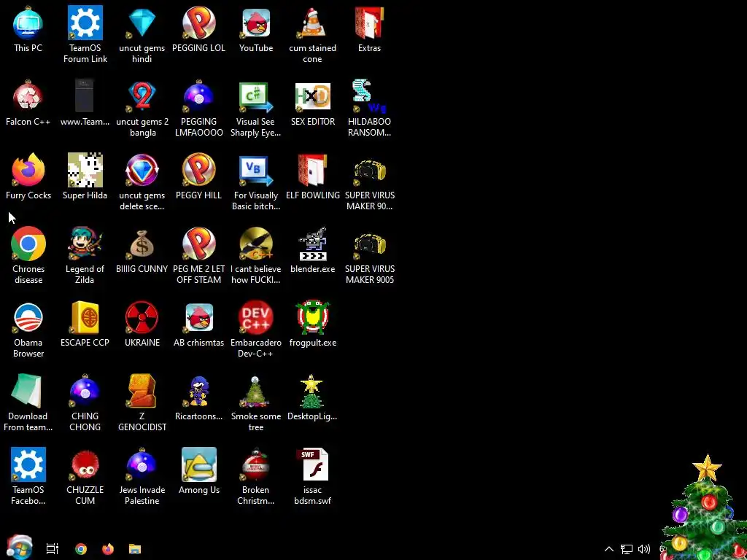Viewport: 747px width, 560px height.
Task: Click the volume speaker tray icon
Action: pyautogui.click(x=644, y=549)
